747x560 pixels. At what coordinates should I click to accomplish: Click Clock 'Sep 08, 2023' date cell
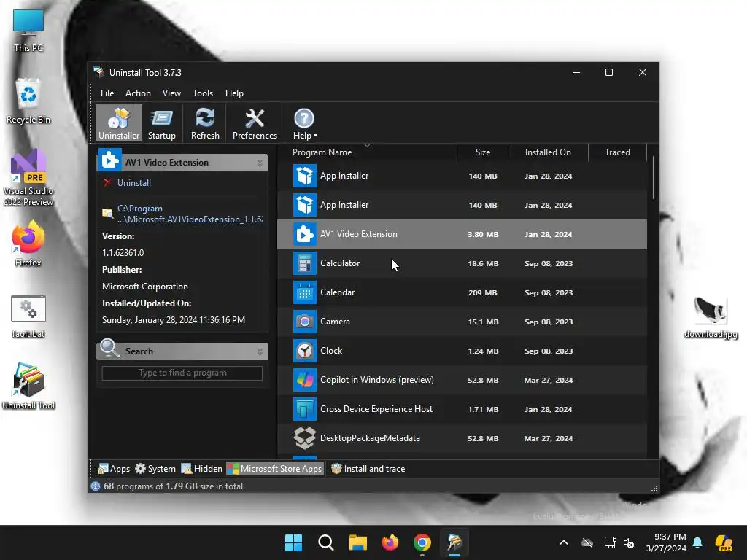tap(549, 351)
